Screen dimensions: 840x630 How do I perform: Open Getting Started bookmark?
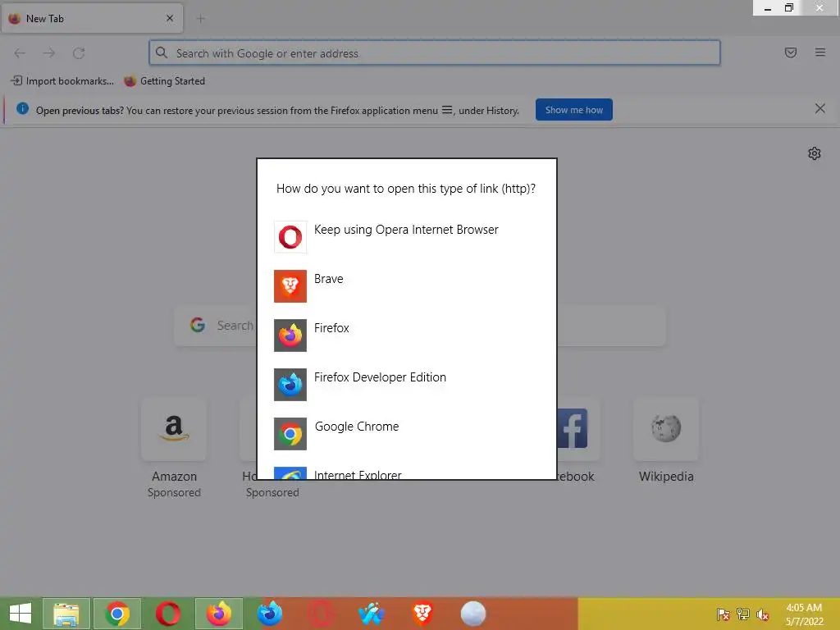point(164,81)
